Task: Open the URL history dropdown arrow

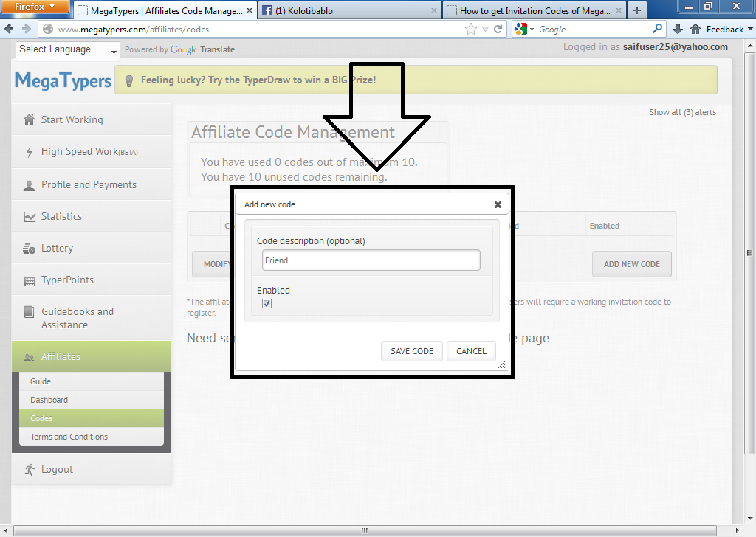Action: (485, 30)
